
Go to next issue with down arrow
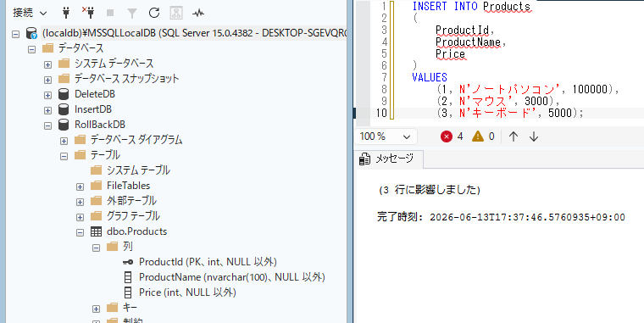(x=534, y=136)
